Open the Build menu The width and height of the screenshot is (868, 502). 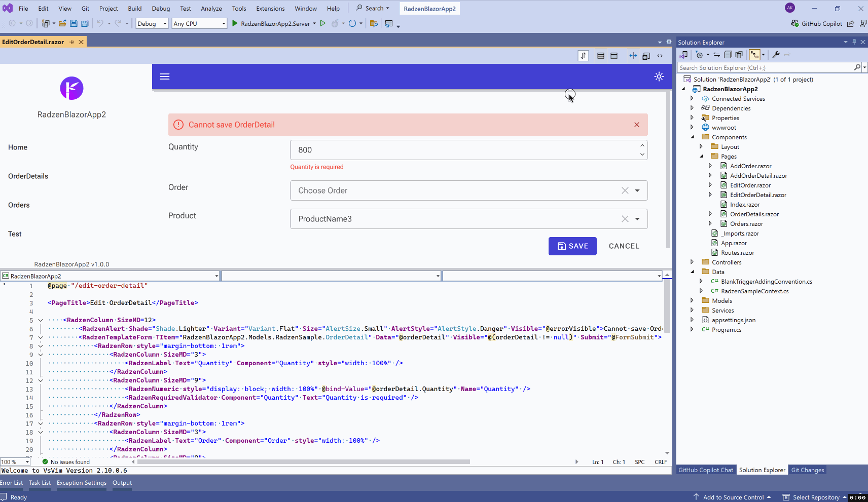135,9
